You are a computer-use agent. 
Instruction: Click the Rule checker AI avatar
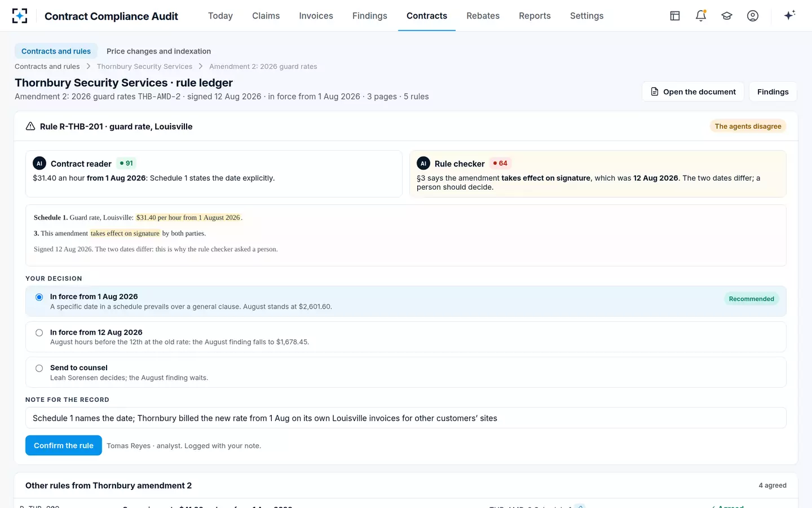point(423,164)
